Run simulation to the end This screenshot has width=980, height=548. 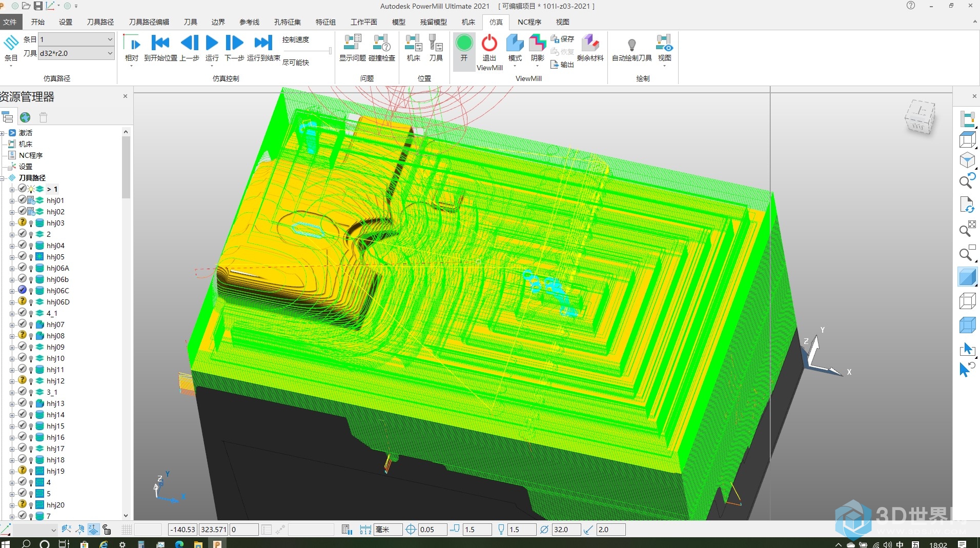coord(263,48)
